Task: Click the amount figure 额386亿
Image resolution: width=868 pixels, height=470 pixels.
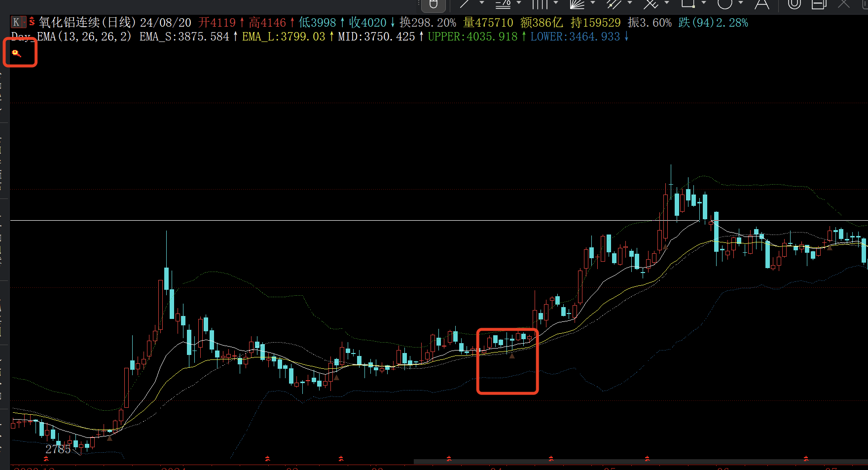Action: coord(542,23)
